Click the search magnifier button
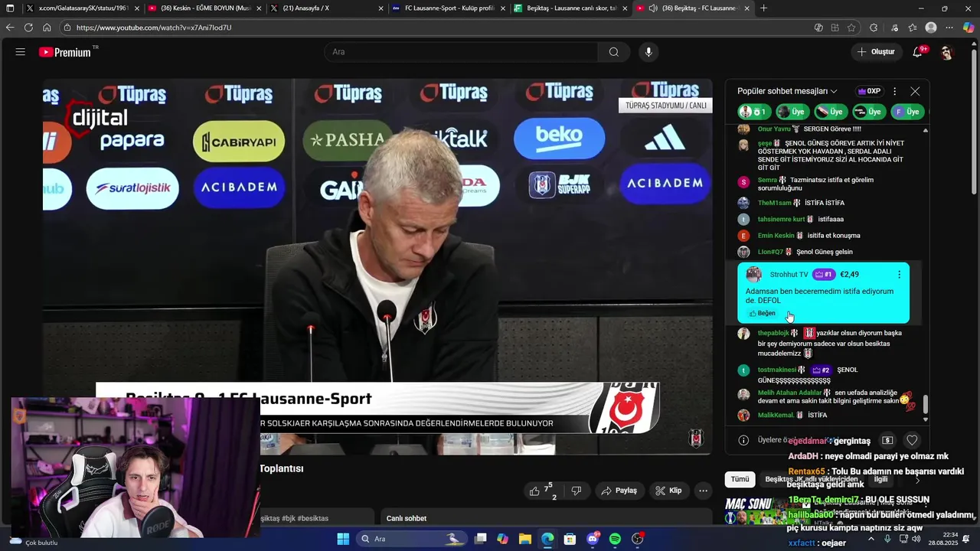The width and height of the screenshot is (980, 551). tap(613, 52)
